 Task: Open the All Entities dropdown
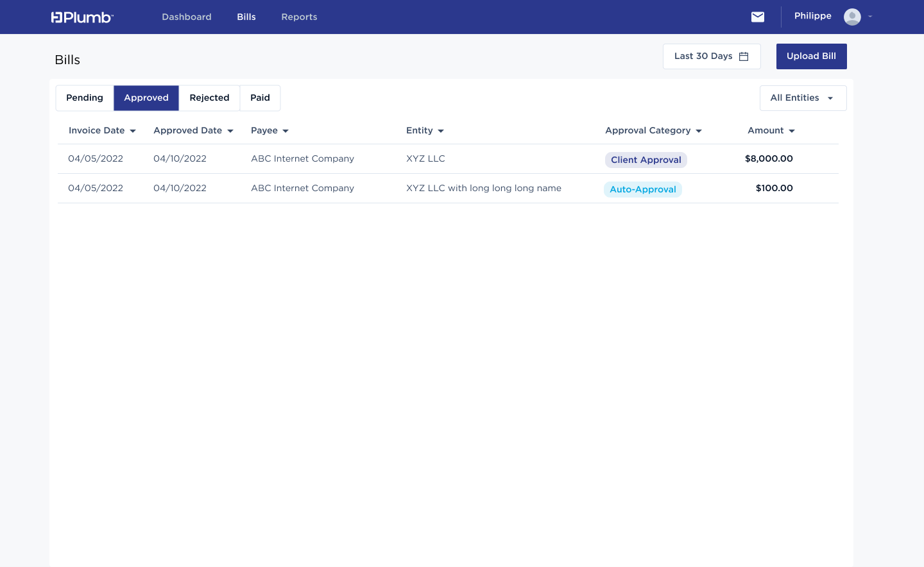point(803,98)
